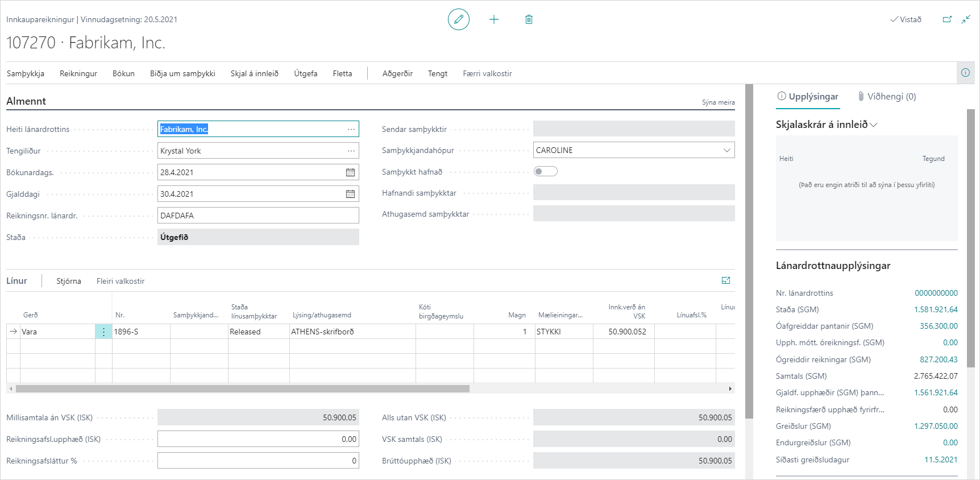This screenshot has height=480, width=980.
Task: Click the lines grid horizontal scrollbar
Action: [x=242, y=389]
